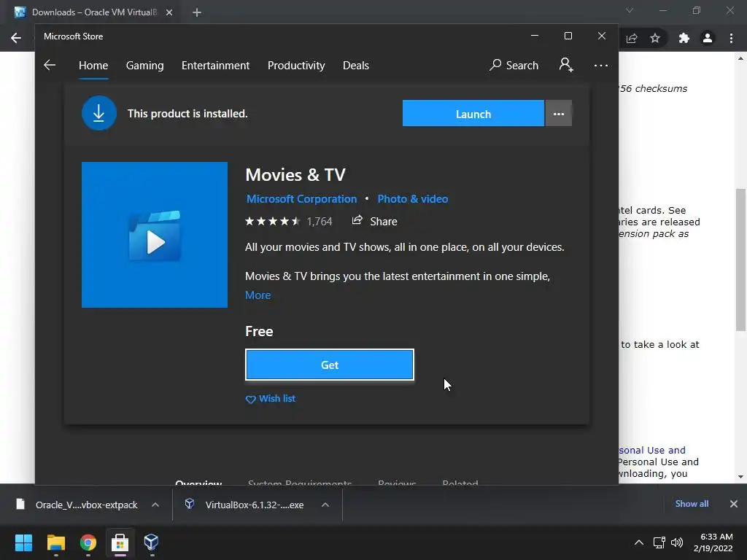The image size is (747, 560).
Task: Click 'Personal Use and' link in Chrome page
Action: click(x=652, y=450)
